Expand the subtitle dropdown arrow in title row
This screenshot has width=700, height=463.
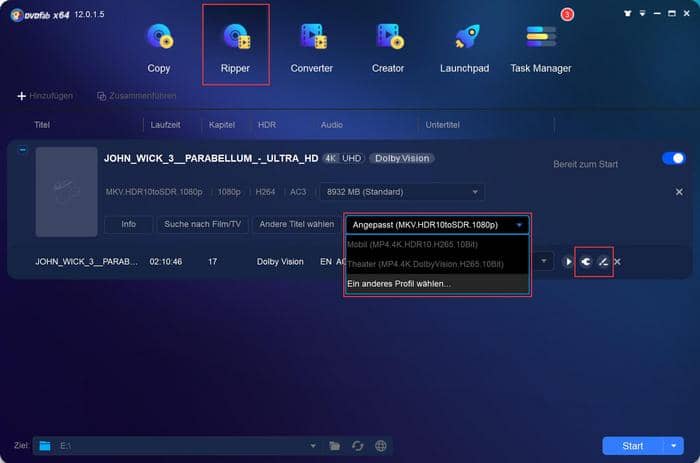pos(544,261)
